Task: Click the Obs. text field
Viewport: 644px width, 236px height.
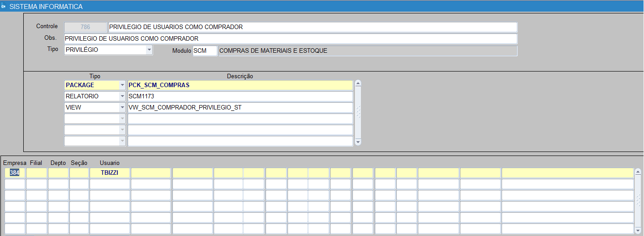Action: [x=291, y=39]
